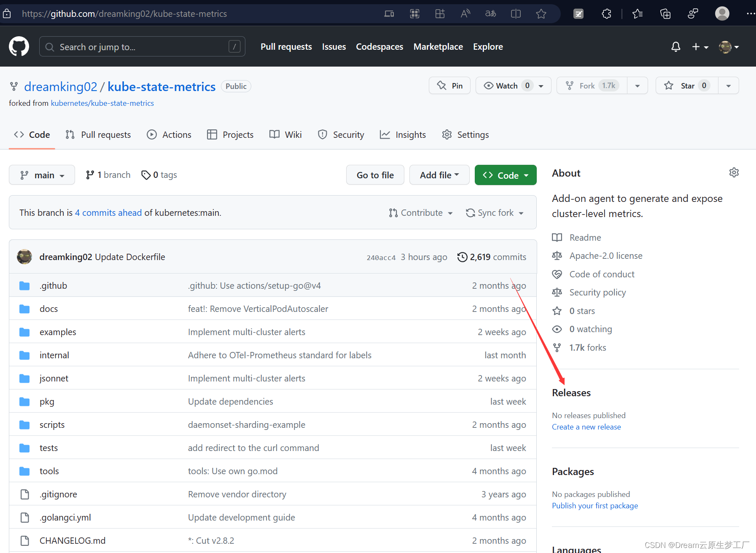Switch to the Code tab

click(32, 135)
